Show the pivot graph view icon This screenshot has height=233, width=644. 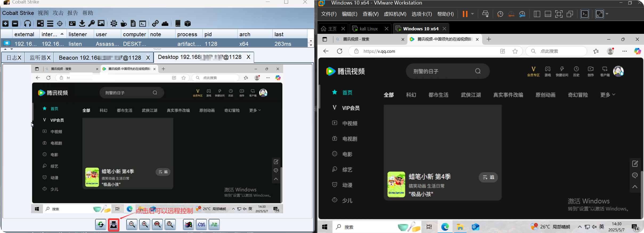coord(40,24)
